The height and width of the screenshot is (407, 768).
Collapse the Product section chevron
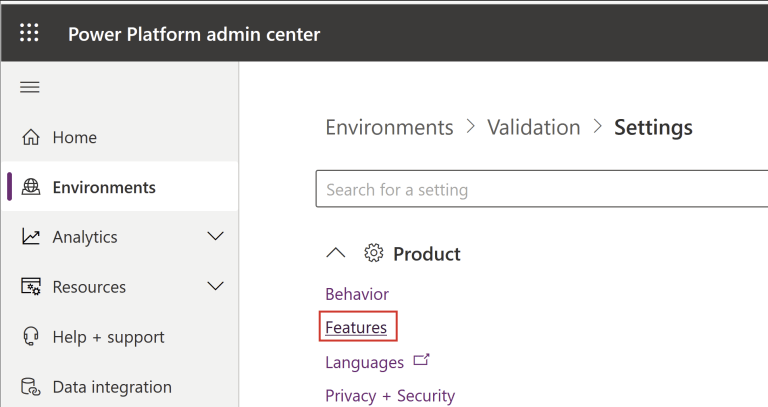click(x=336, y=254)
